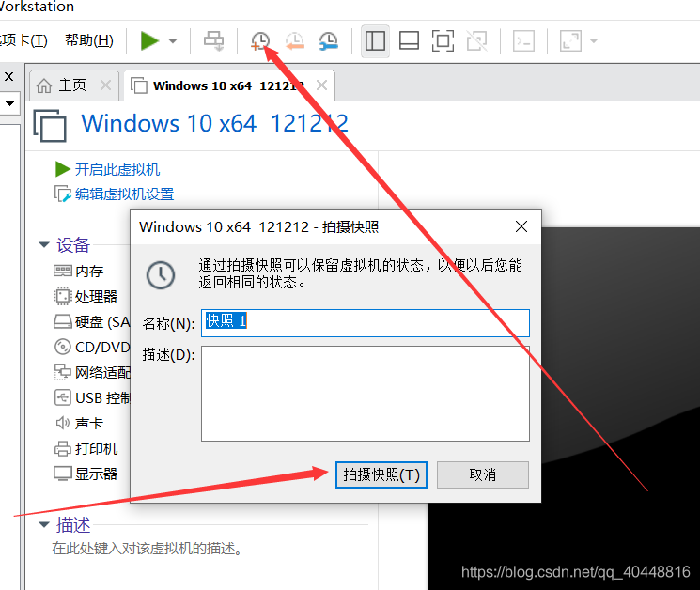The image size is (700, 590).
Task: Click the 拍摄快照(T) button
Action: pyautogui.click(x=381, y=474)
